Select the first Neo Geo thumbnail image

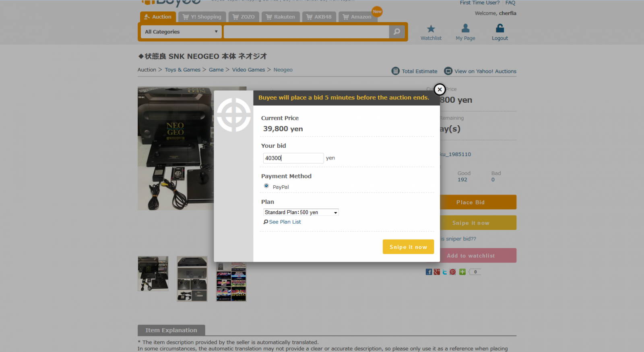[153, 273]
